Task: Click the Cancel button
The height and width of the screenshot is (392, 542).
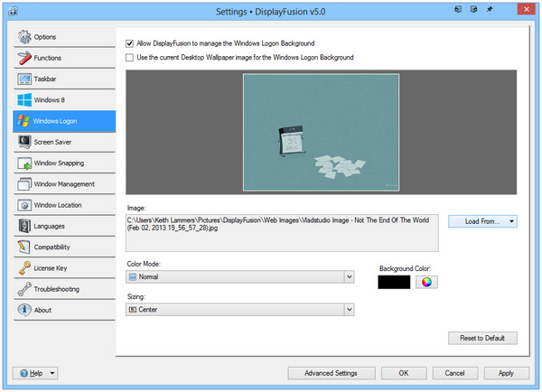Action: tap(455, 373)
